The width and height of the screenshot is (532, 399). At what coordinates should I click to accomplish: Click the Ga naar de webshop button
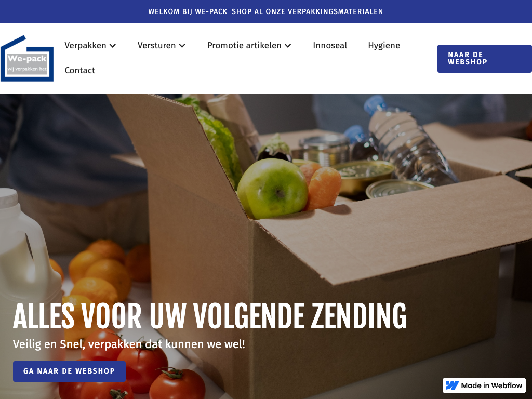coord(69,371)
